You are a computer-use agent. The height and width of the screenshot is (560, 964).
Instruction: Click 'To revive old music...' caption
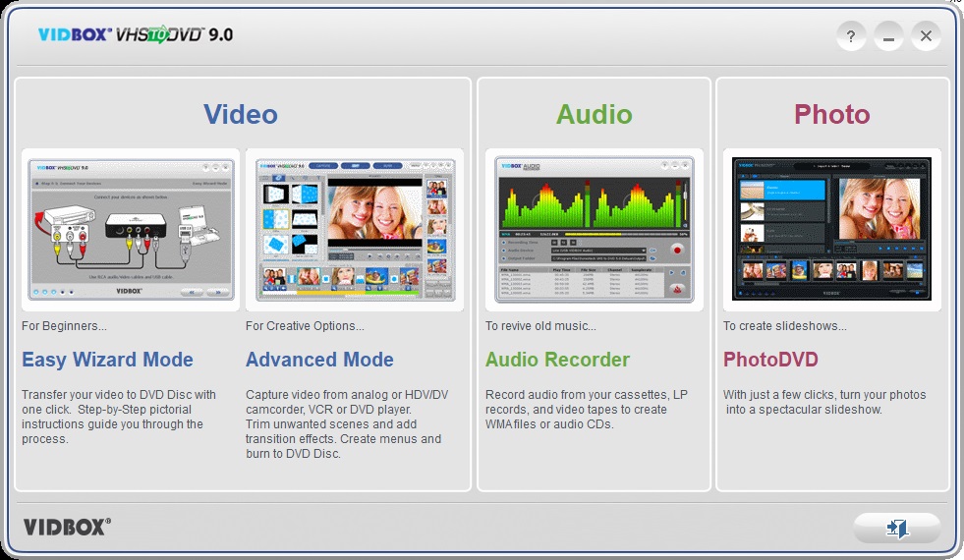click(x=540, y=326)
